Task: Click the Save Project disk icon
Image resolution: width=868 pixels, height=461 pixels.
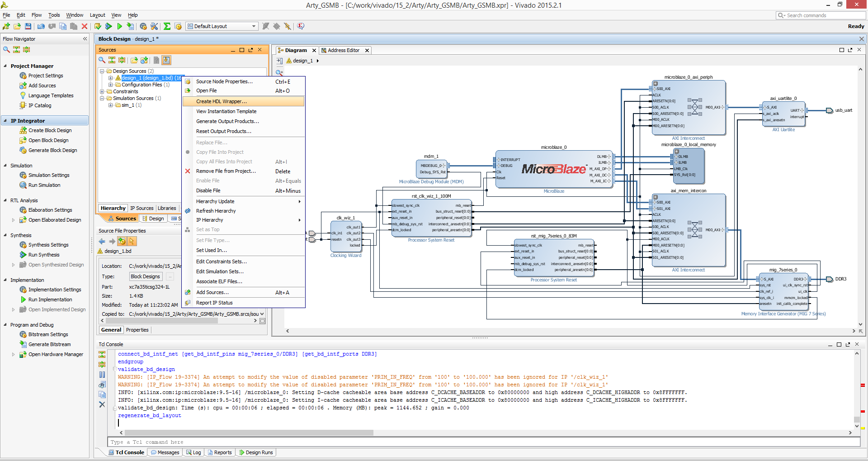Action: (28, 26)
